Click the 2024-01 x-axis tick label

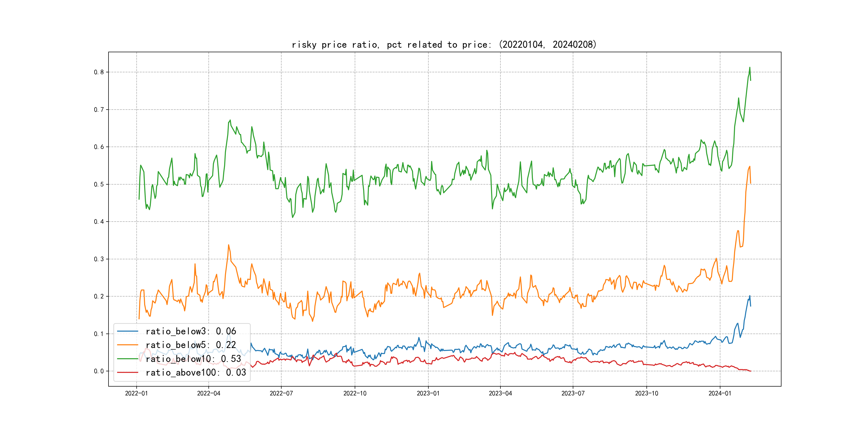[720, 393]
